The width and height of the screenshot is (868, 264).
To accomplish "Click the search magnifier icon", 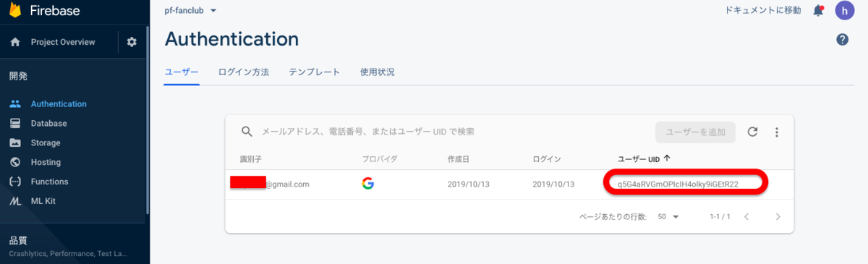I will point(247,132).
